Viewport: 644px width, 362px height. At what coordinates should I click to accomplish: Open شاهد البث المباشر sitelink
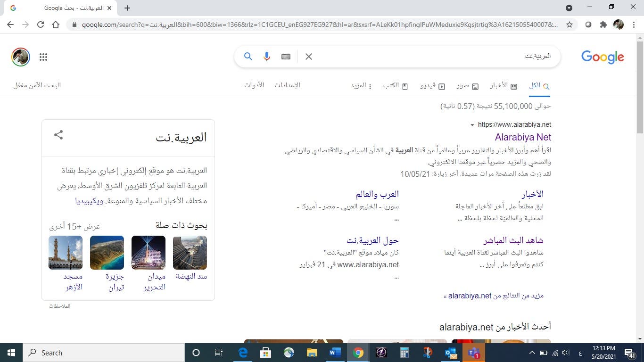pyautogui.click(x=513, y=240)
